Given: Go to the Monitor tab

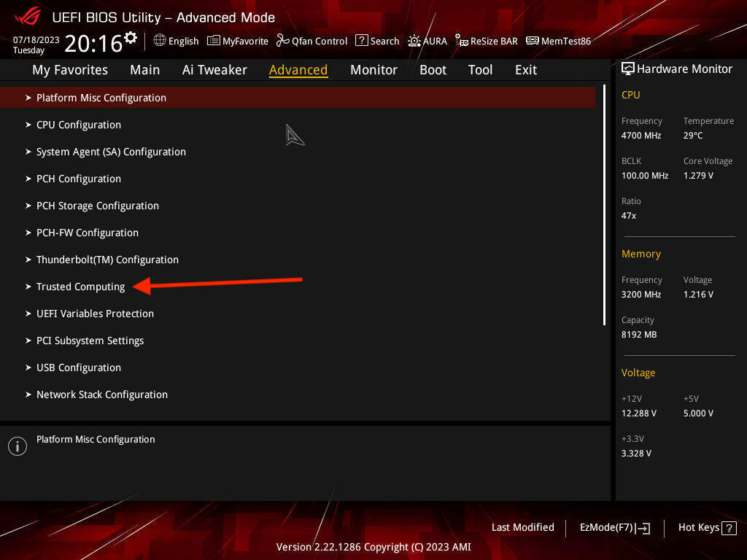Looking at the screenshot, I should pyautogui.click(x=373, y=70).
